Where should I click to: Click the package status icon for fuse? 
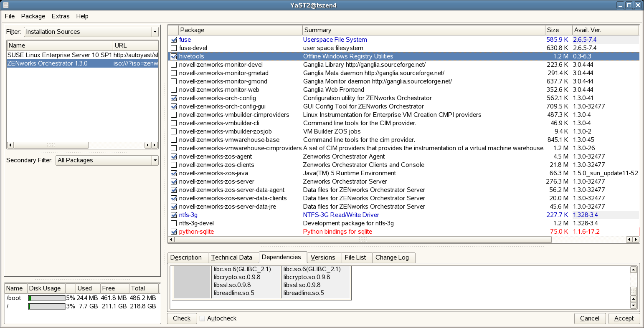pos(174,40)
